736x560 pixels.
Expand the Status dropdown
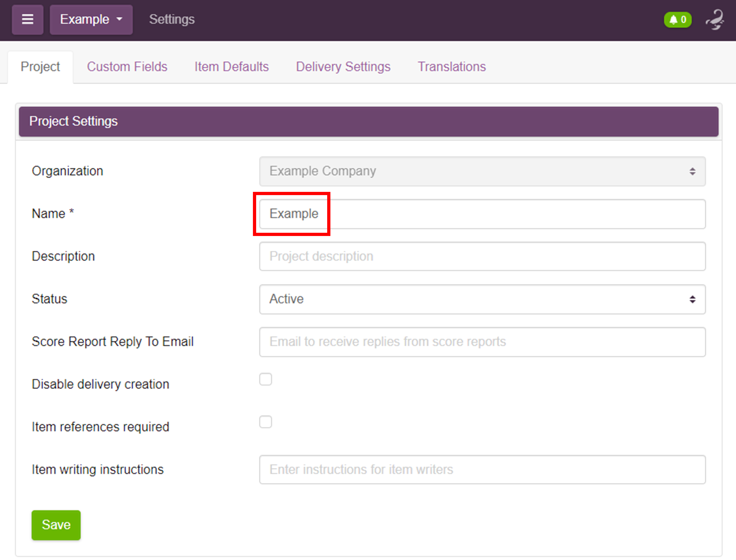[482, 299]
